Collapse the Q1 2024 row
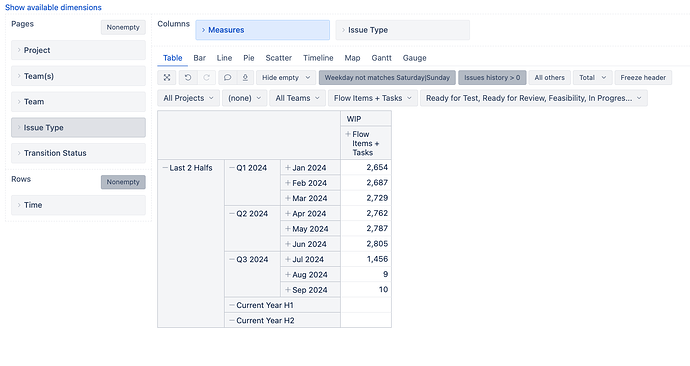The image size is (690, 366). click(231, 168)
